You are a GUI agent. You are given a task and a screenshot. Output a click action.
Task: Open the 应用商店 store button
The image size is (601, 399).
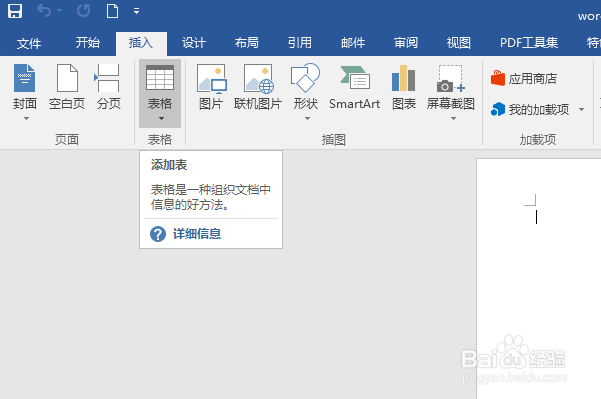pos(524,79)
